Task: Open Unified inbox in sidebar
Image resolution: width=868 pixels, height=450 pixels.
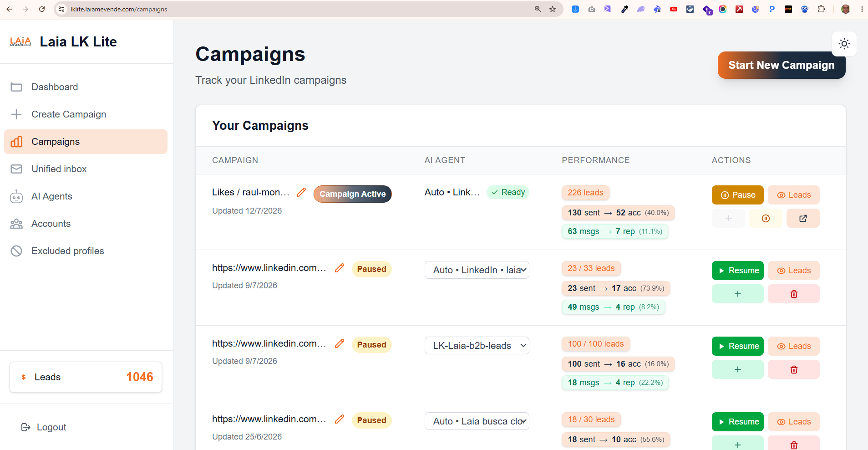Action: tap(86, 169)
